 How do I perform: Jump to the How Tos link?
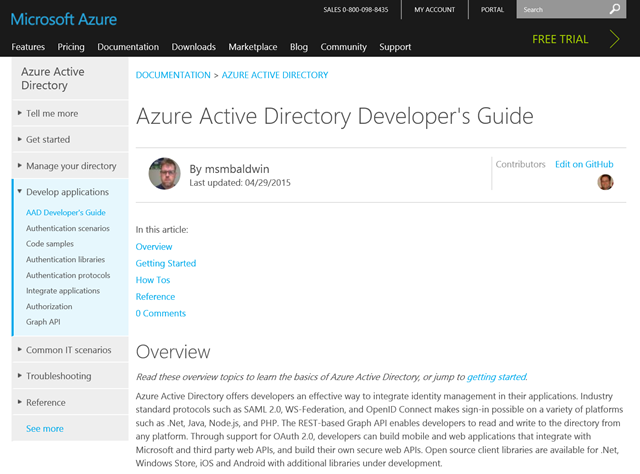[153, 280]
